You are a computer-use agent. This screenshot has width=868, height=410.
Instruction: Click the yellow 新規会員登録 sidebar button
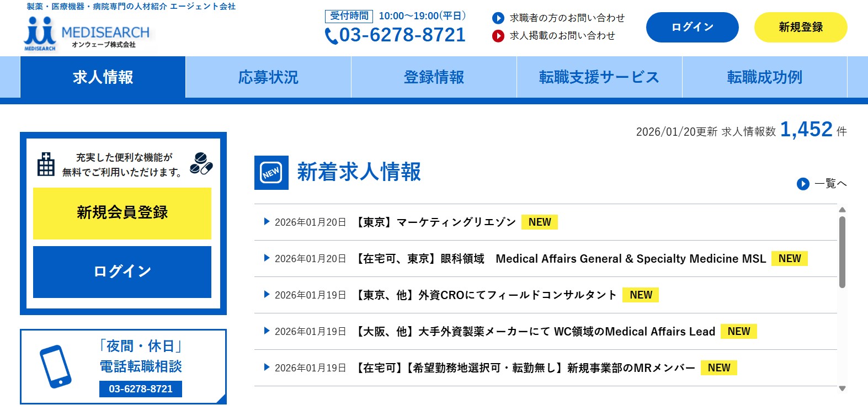coord(122,213)
